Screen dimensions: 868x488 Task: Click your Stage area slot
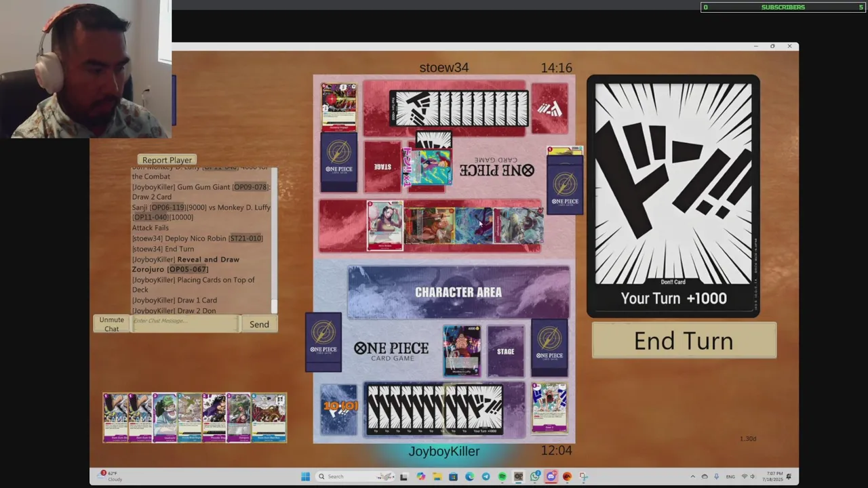506,351
